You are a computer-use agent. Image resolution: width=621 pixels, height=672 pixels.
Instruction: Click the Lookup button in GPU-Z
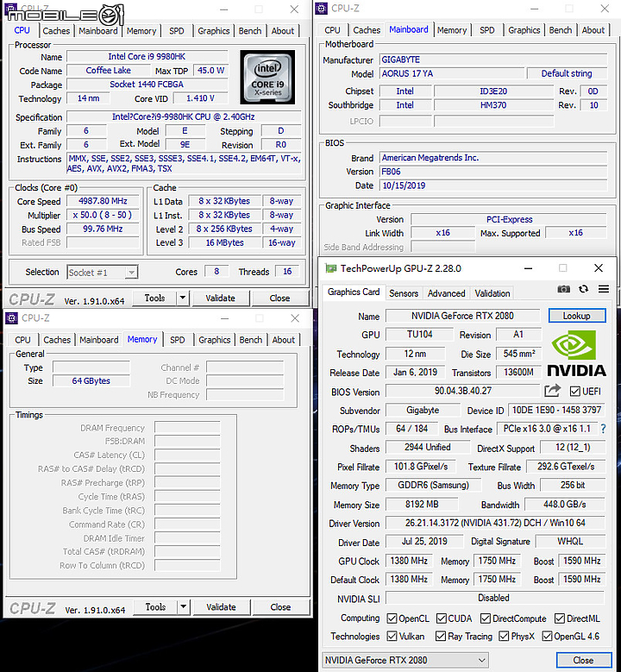pos(577,316)
